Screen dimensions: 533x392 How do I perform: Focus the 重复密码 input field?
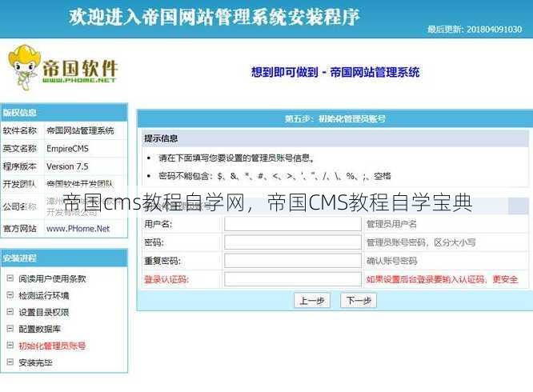pyautogui.click(x=293, y=261)
